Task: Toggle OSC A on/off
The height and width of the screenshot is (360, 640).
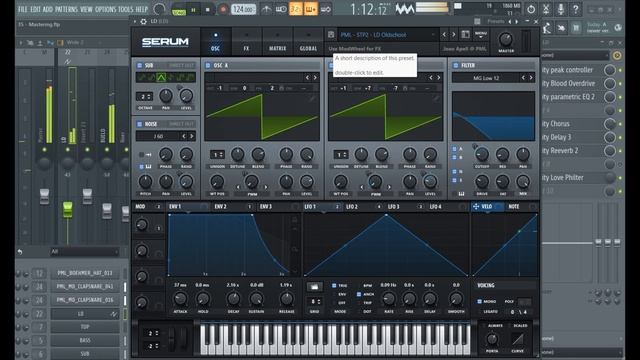Action: [208, 65]
